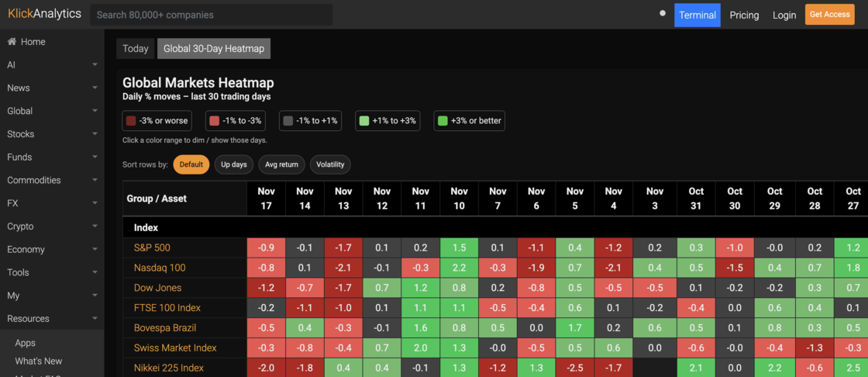
Task: Open the Dow Jones row link
Action: click(158, 288)
